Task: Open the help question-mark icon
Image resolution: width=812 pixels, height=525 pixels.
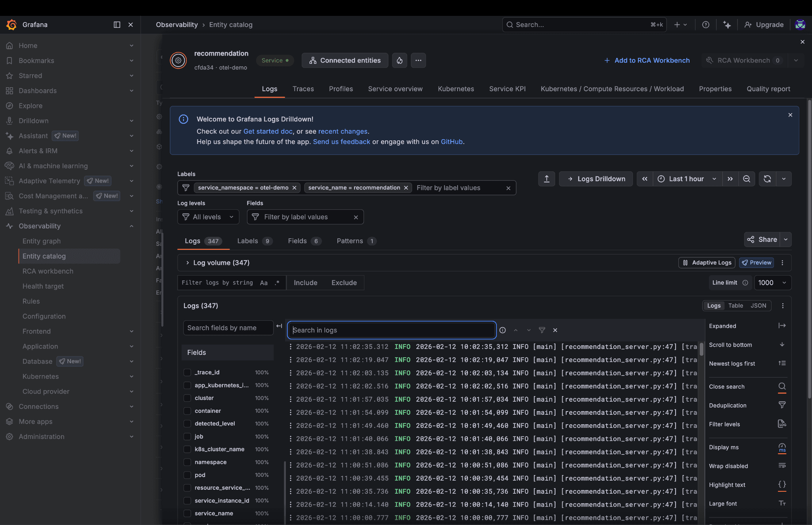Action: click(x=706, y=25)
